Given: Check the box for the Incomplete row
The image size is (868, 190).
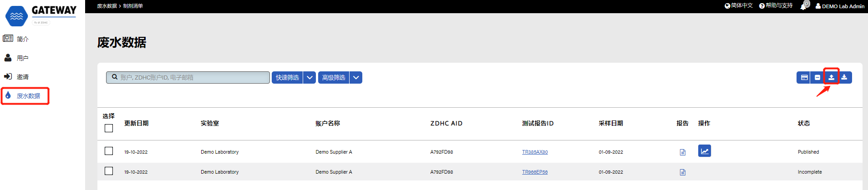Looking at the screenshot, I should coord(109,171).
